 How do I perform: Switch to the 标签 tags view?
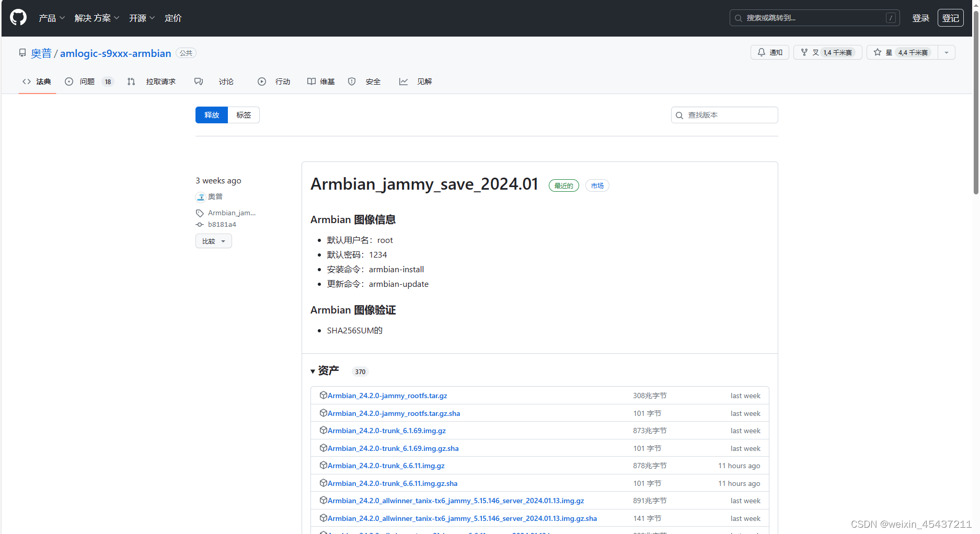[x=244, y=115]
